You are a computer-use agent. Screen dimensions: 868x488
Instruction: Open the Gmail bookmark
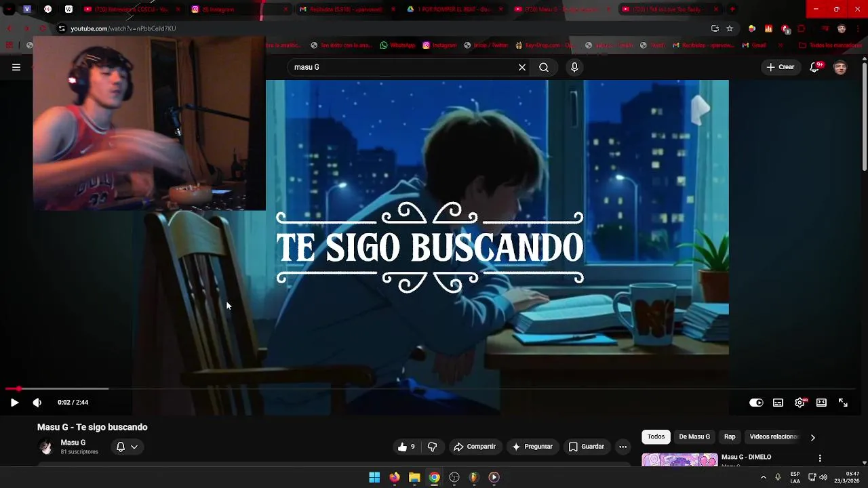click(754, 45)
